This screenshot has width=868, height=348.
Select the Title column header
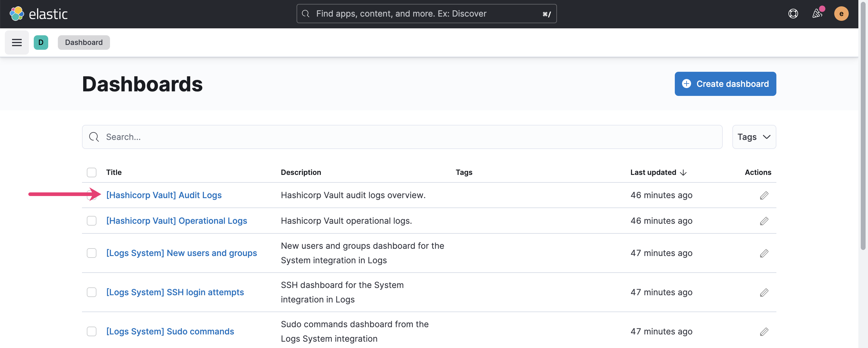click(x=114, y=172)
